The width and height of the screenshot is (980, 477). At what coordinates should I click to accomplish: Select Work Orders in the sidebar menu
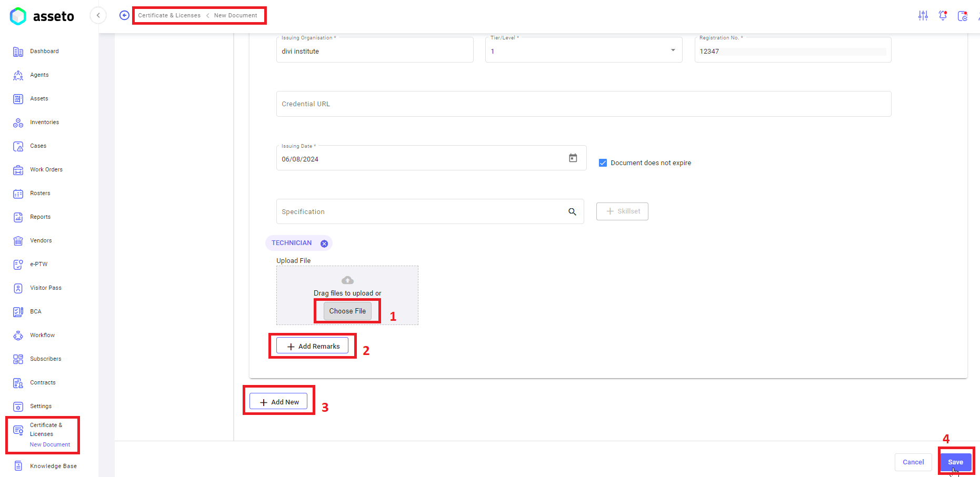click(46, 170)
